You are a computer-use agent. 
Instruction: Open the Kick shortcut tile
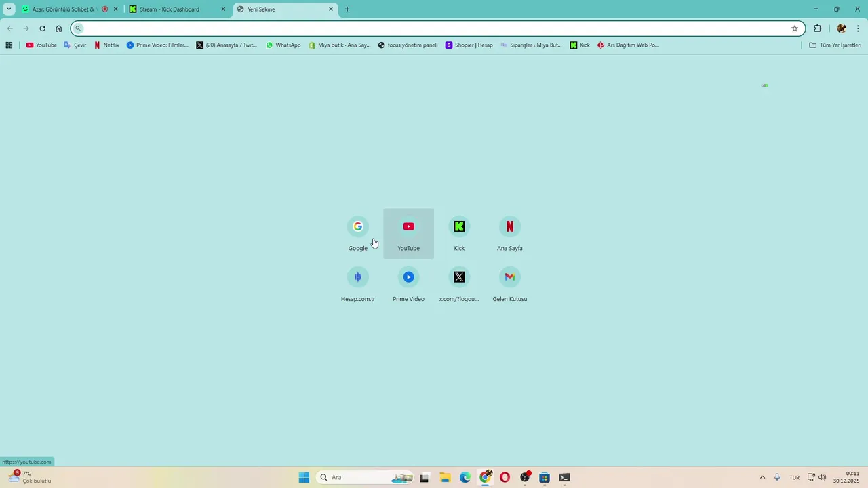(459, 234)
